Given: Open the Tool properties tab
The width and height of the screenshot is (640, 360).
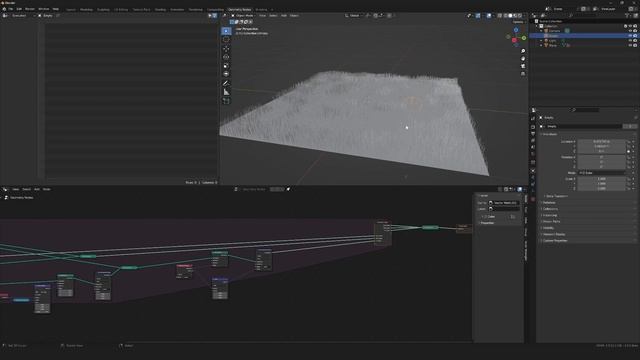Looking at the screenshot, I should tap(533, 119).
